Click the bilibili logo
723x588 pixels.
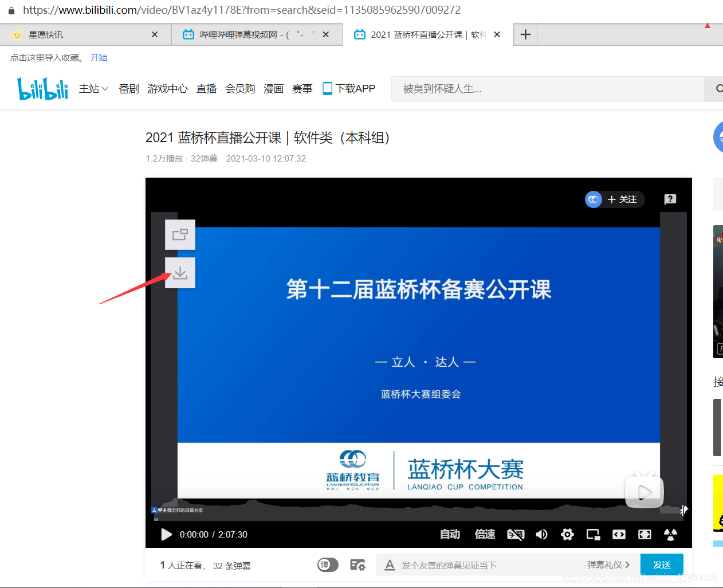(x=42, y=89)
